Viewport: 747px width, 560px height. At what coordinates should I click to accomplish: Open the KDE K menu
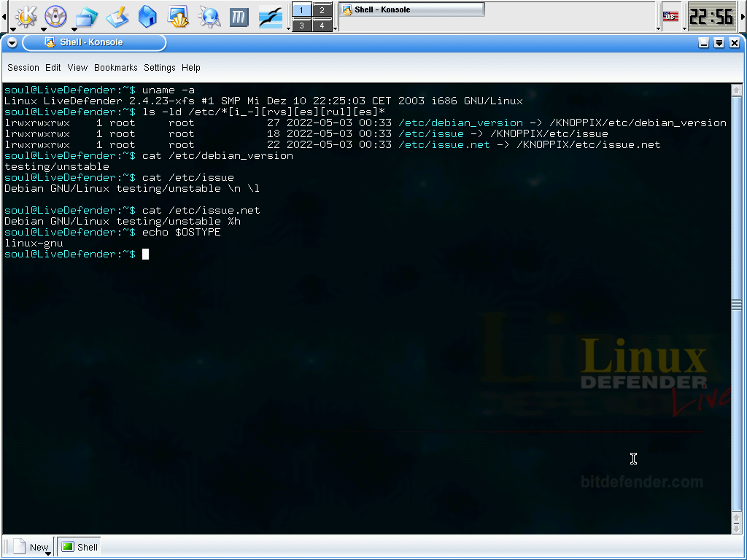click(26, 16)
